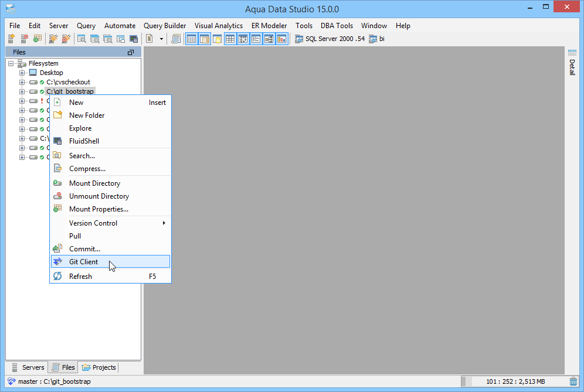Screen dimensions: 584x392
Task: Select the C:\git_bootstrap mount
Action: tap(70, 91)
